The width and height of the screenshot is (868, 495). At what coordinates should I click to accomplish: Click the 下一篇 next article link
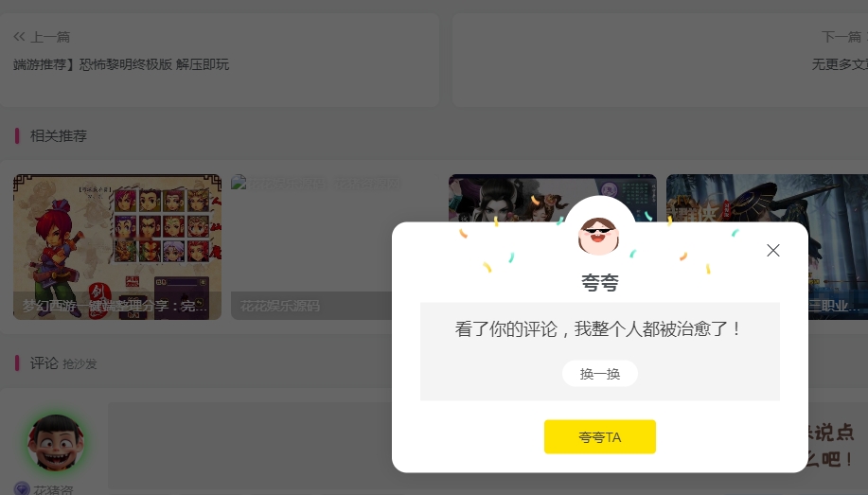(x=841, y=37)
